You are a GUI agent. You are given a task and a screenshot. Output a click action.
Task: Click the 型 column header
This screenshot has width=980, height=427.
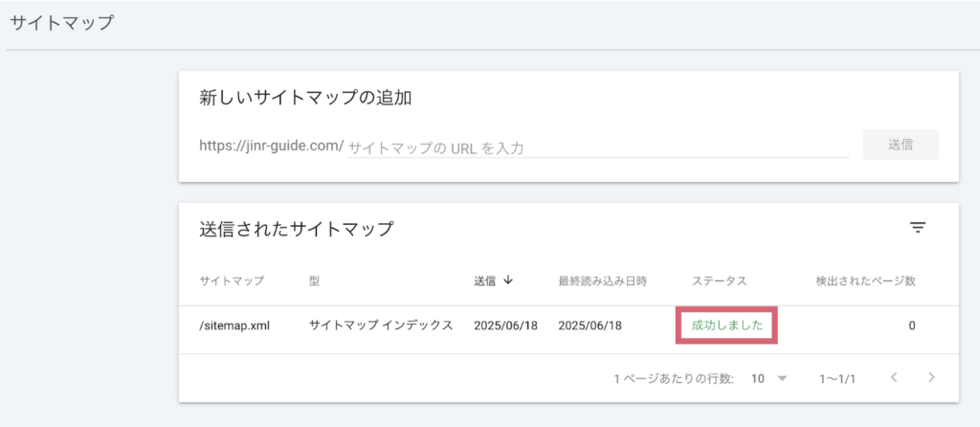[314, 281]
